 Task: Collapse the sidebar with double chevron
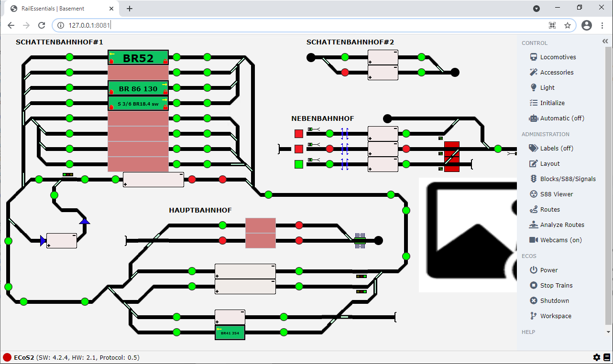coord(605,42)
